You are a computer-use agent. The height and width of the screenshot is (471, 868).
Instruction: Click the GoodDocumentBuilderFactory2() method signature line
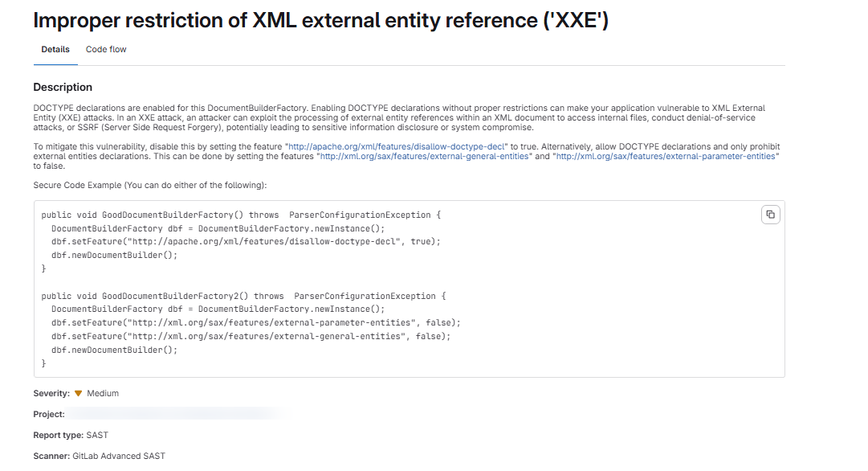pos(243,296)
